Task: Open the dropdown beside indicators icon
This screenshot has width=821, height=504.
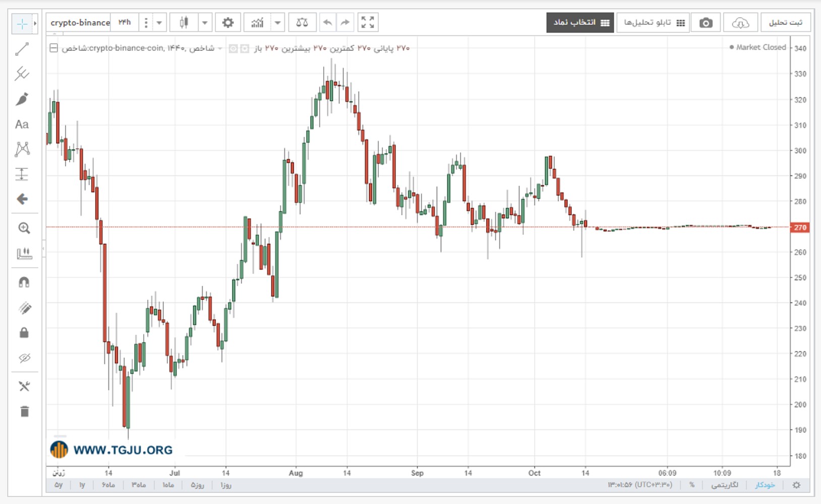Action: 277,22
